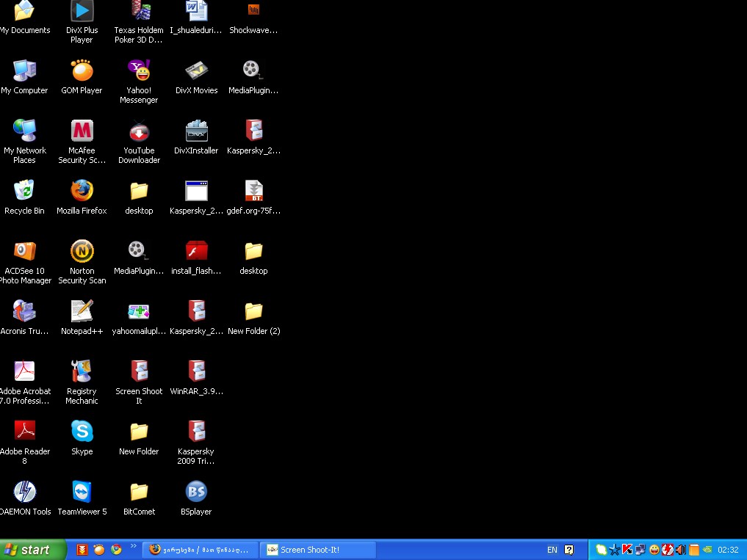The image size is (747, 560).
Task: Select the Registry Mechanic shortcut
Action: pos(82,383)
